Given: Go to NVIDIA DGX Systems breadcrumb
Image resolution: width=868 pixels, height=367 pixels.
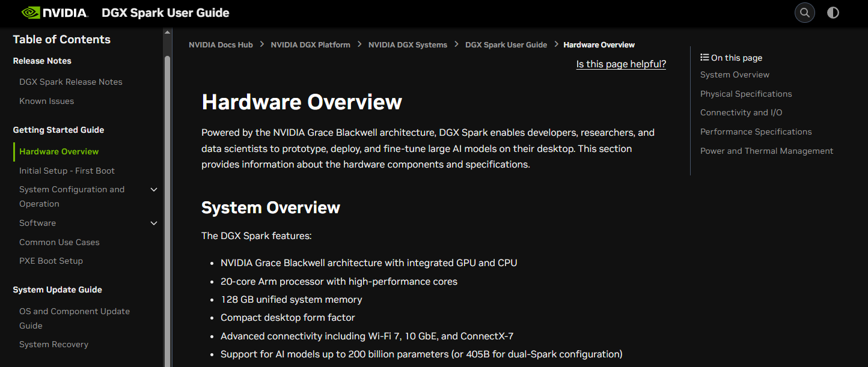Looking at the screenshot, I should click(408, 44).
